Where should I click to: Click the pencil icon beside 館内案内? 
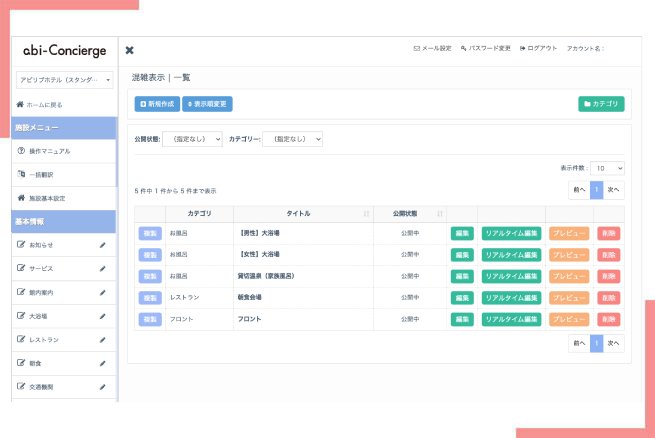click(x=103, y=292)
